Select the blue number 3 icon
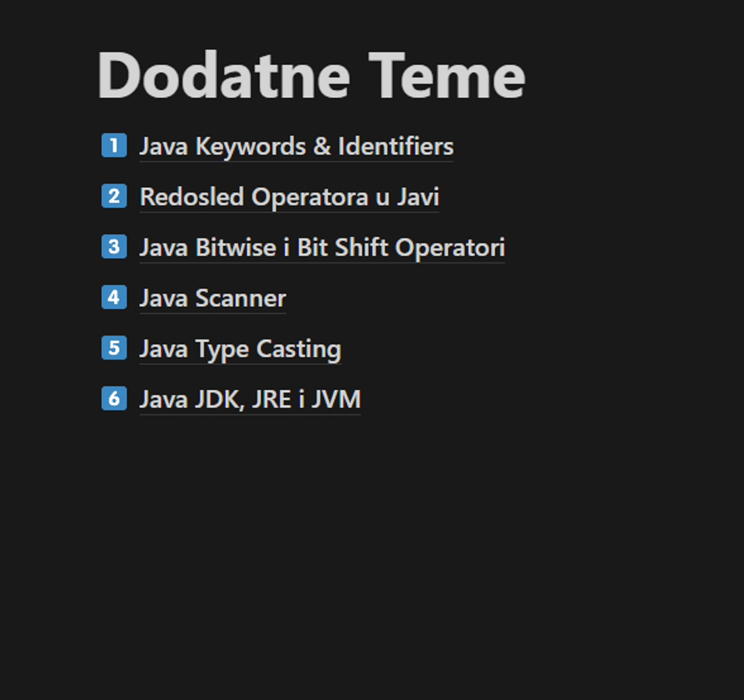The image size is (744, 700). (114, 247)
